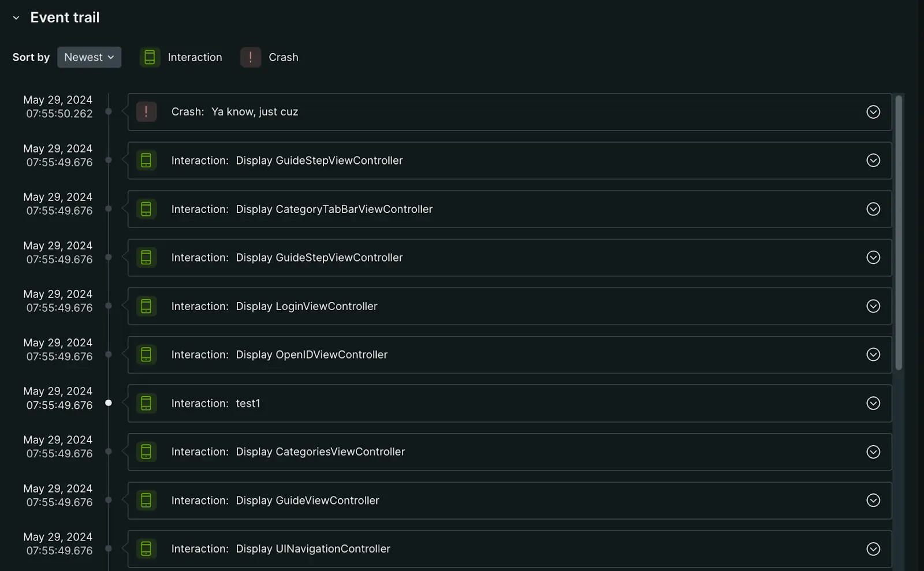This screenshot has height=571, width=924.
Task: Click the interaction icon on the test1 row
Action: (x=146, y=403)
